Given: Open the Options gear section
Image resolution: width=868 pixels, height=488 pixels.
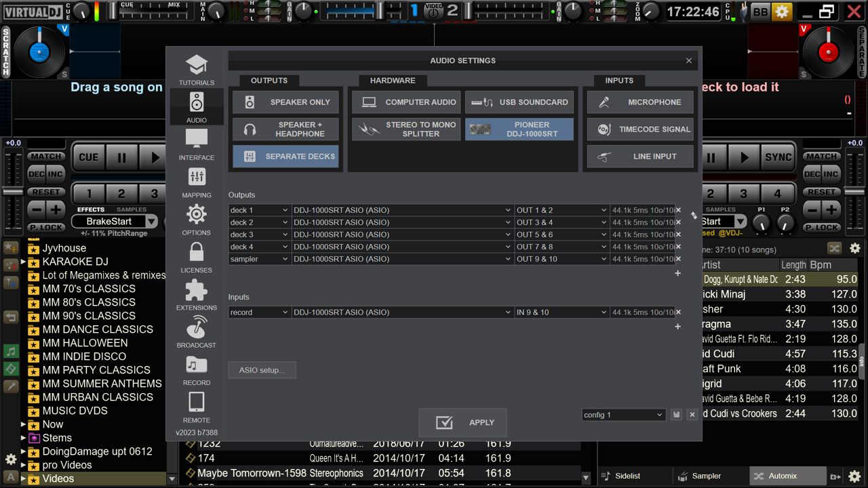Looking at the screenshot, I should tap(197, 220).
